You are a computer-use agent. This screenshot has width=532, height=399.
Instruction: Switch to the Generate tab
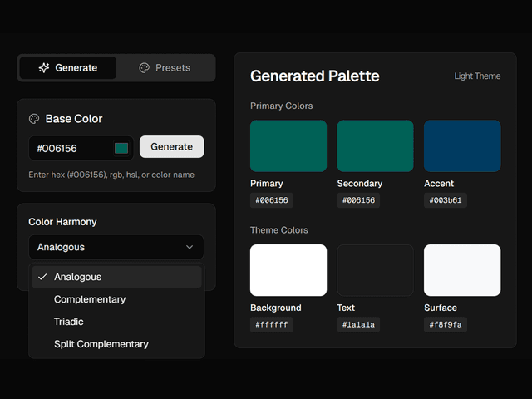[x=68, y=68]
